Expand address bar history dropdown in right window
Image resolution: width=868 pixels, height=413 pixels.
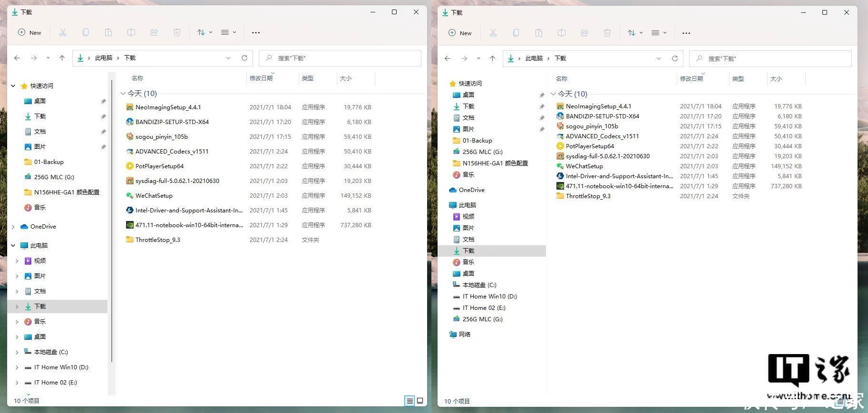click(x=659, y=58)
